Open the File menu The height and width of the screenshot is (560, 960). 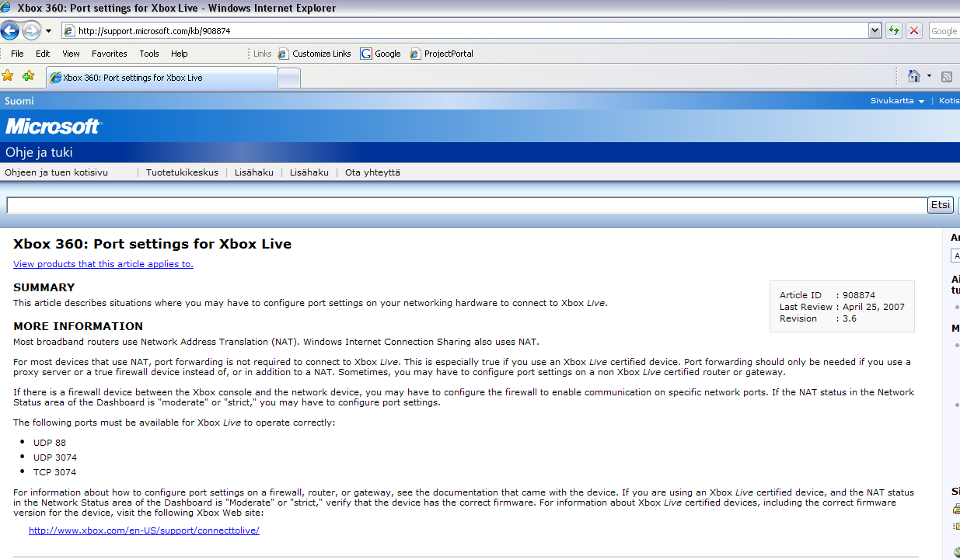pos(17,54)
